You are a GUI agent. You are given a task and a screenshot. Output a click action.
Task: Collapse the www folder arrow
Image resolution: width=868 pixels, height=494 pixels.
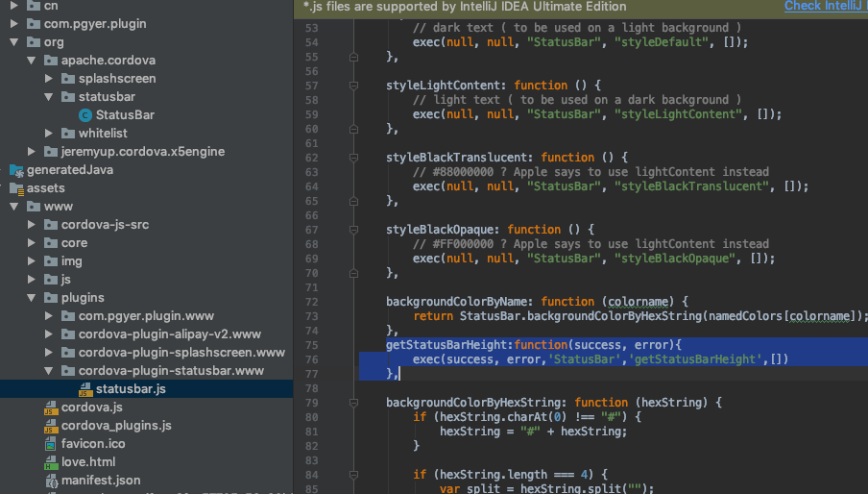point(14,207)
